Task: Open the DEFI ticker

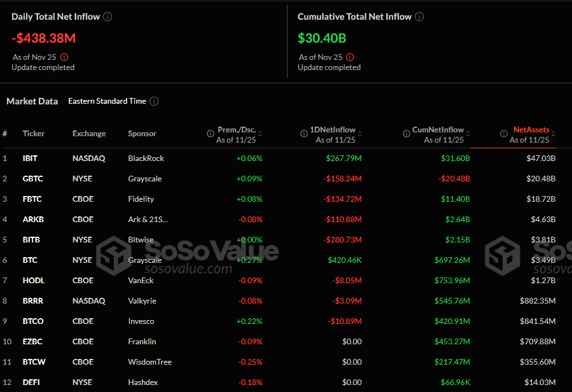Action: click(31, 382)
